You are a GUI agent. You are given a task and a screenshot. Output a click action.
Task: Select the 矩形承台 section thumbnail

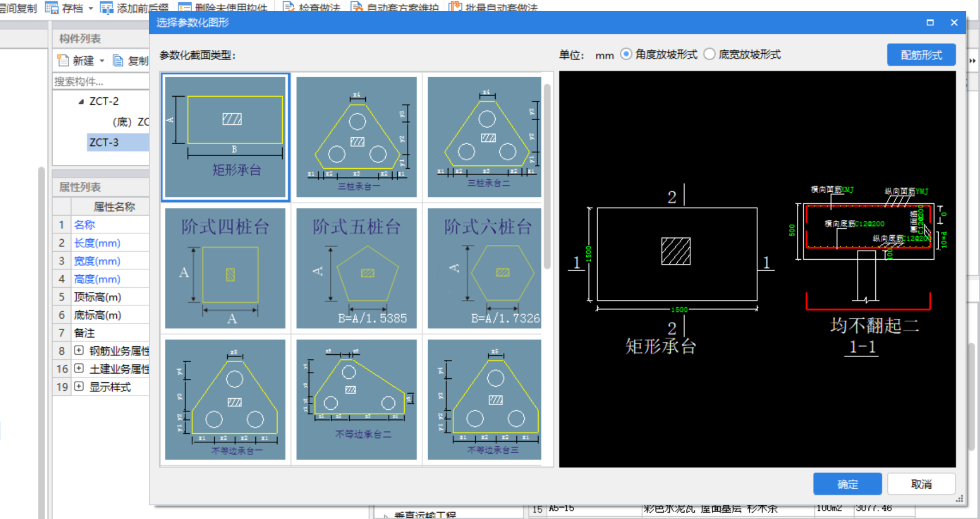click(226, 137)
